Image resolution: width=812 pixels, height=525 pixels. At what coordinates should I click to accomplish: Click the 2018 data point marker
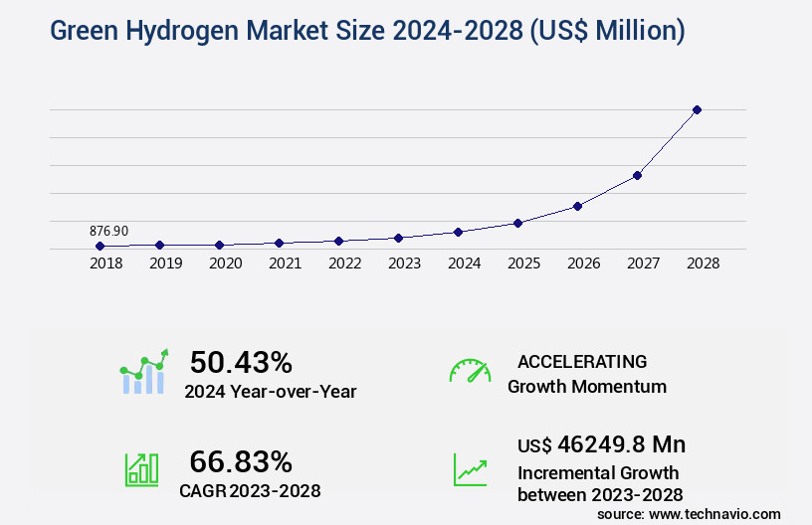pos(100,246)
